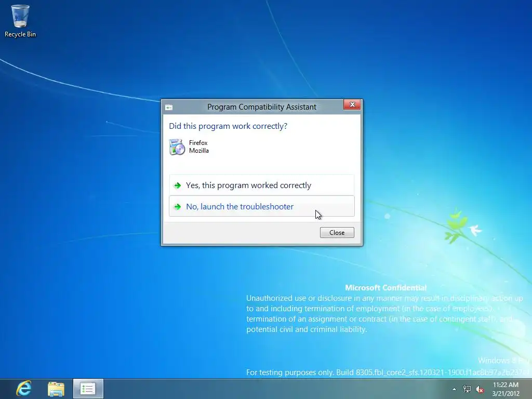Choose Yes, this program worked correctly
532x399 pixels.
[262, 185]
